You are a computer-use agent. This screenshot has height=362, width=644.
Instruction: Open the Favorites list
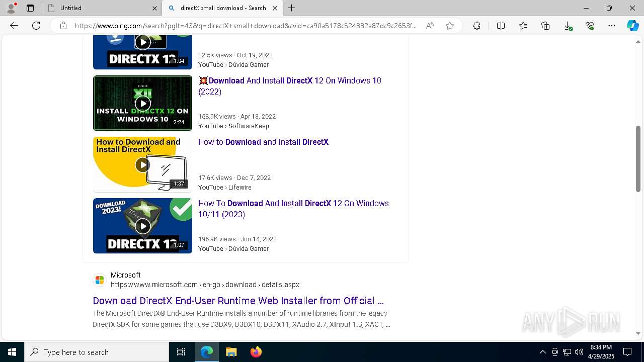[523, 26]
